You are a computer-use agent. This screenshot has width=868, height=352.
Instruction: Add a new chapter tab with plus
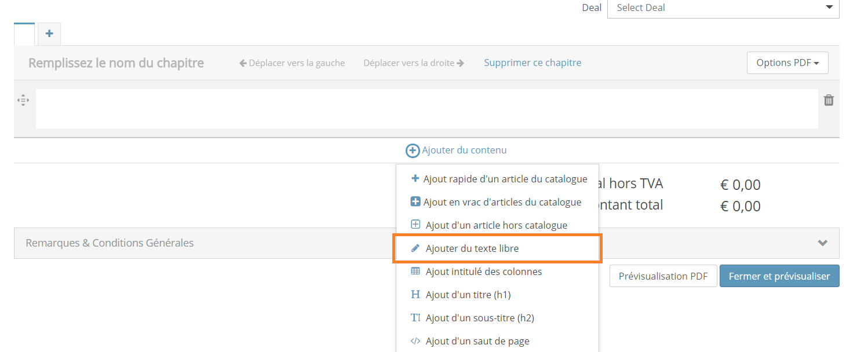coord(49,34)
